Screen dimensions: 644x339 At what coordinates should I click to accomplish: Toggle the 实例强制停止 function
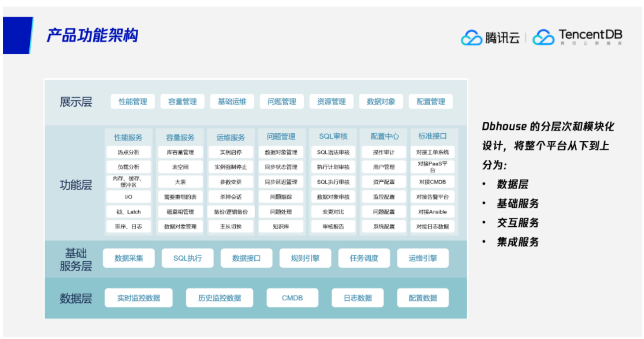click(232, 167)
